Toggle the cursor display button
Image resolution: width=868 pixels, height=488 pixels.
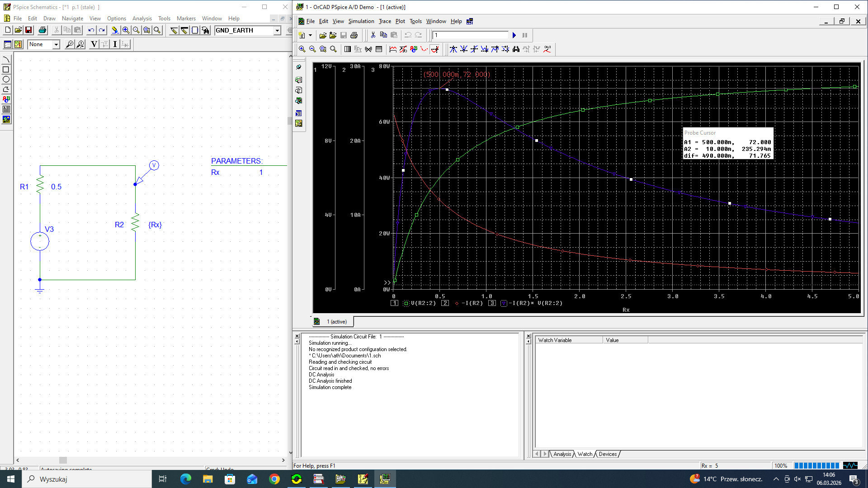click(x=435, y=49)
